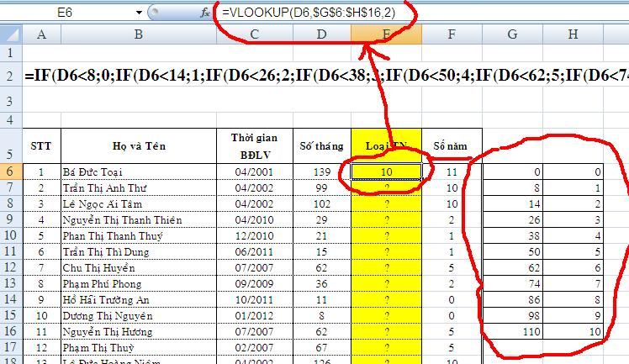Select column F header
The image size is (629, 364).
(x=452, y=34)
